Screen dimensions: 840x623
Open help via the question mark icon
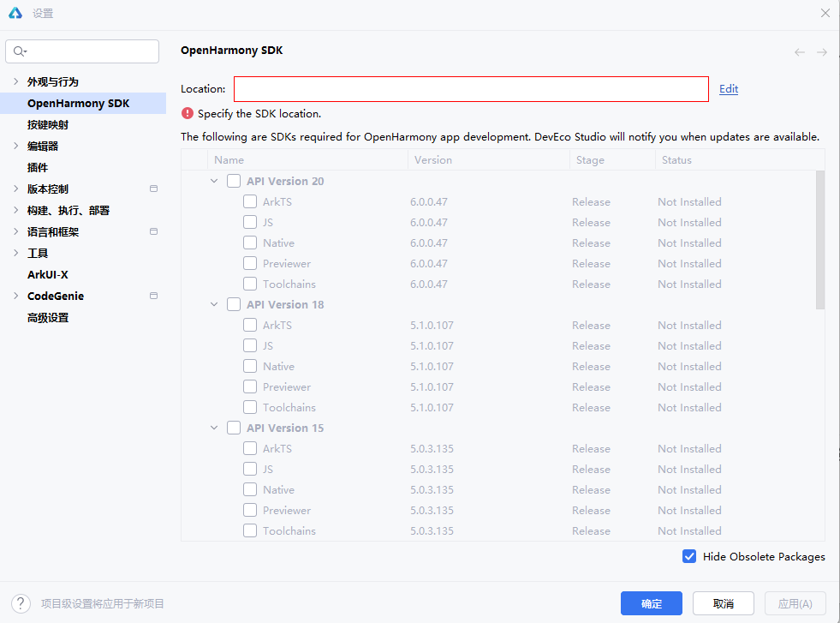tap(21, 603)
